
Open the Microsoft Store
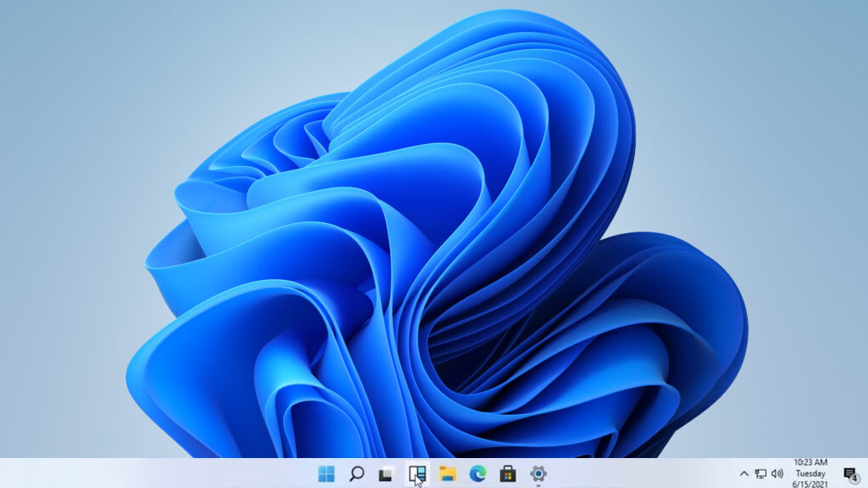point(507,474)
